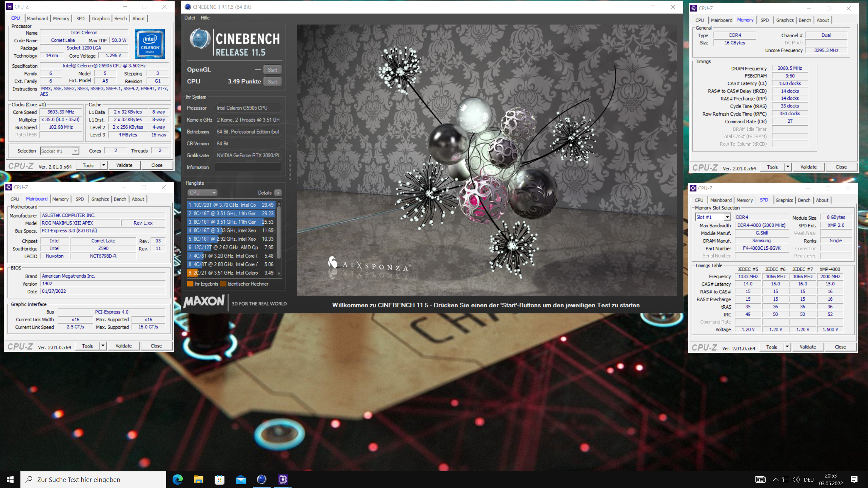The height and width of the screenshot is (488, 868).
Task: Open Tools dropdown arrow in Mainboard CPU-Z
Action: click(x=103, y=346)
